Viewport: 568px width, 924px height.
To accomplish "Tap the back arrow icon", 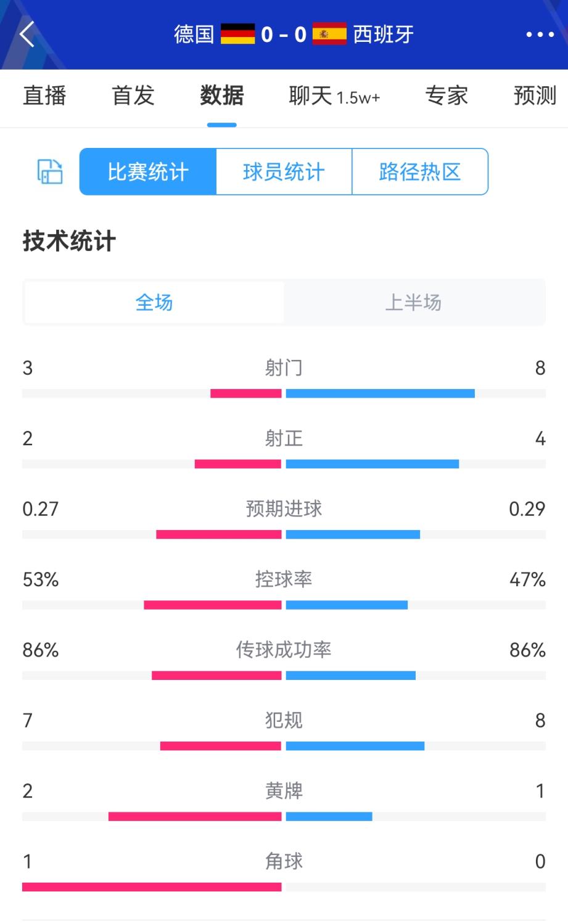I will click(27, 35).
